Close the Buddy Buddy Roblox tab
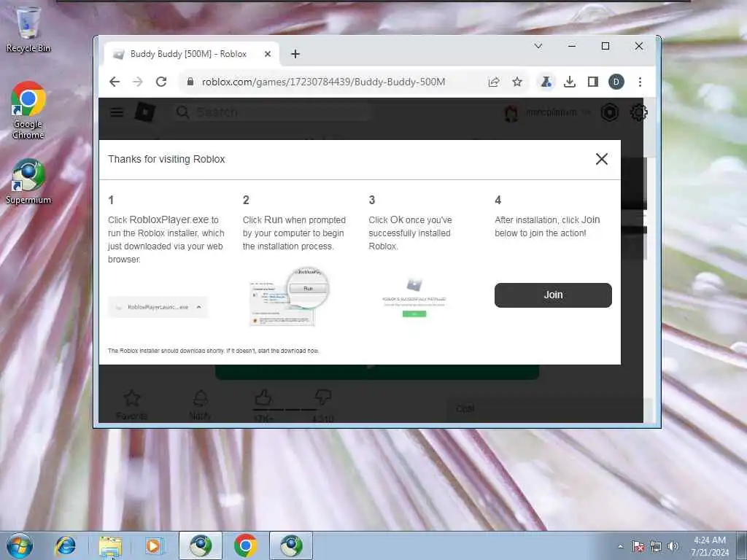 pos(268,54)
